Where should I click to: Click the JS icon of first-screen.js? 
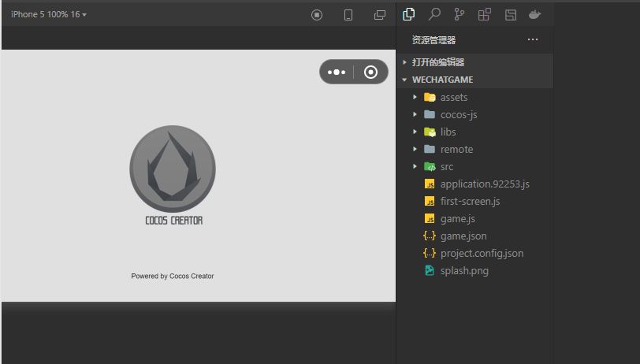430,201
